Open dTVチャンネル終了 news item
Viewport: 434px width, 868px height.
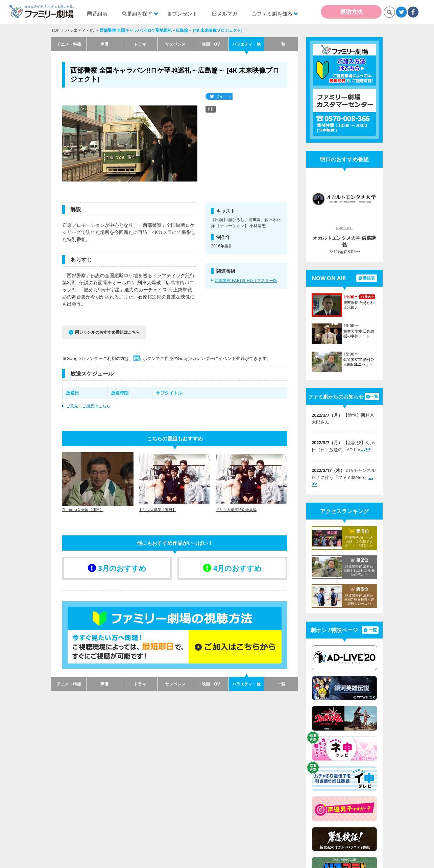[344, 477]
